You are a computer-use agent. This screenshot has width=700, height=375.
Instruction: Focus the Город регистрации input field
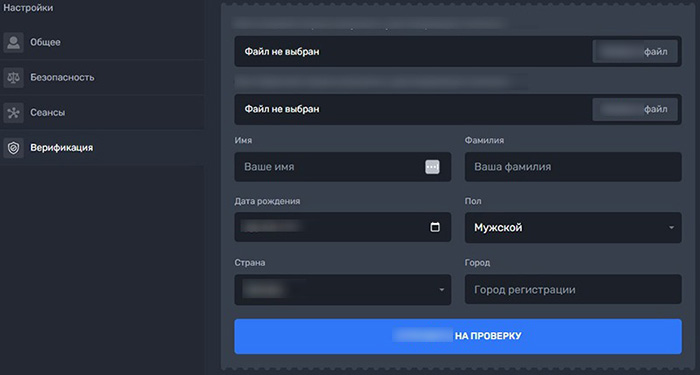573,290
